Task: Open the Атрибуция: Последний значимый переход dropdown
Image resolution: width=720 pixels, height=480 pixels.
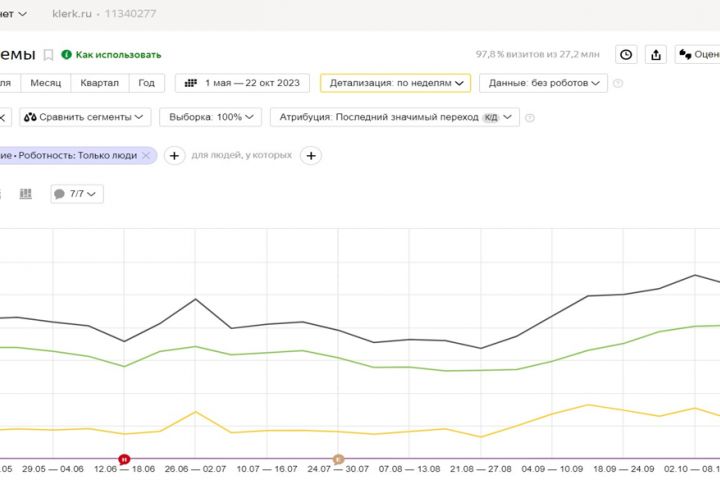Action: click(394, 117)
